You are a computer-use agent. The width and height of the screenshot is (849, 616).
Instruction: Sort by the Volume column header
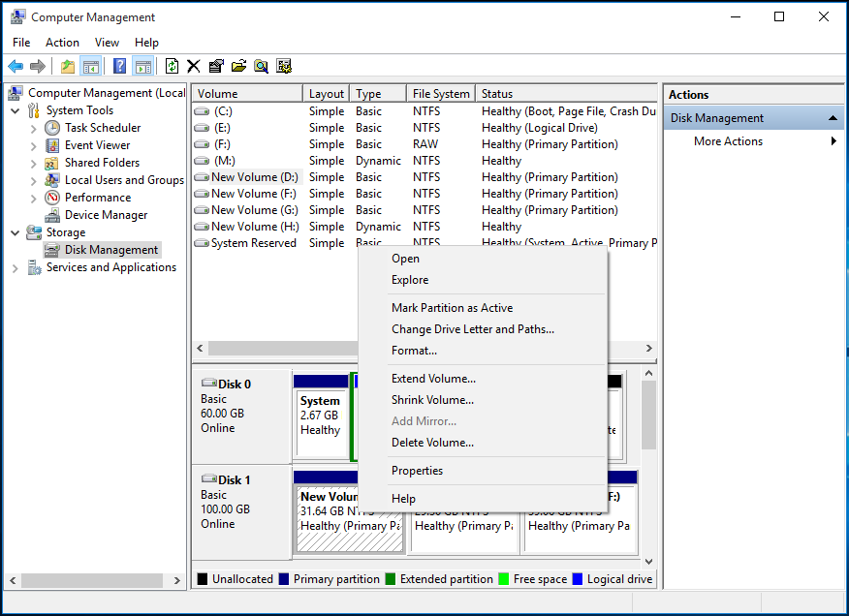tap(248, 94)
